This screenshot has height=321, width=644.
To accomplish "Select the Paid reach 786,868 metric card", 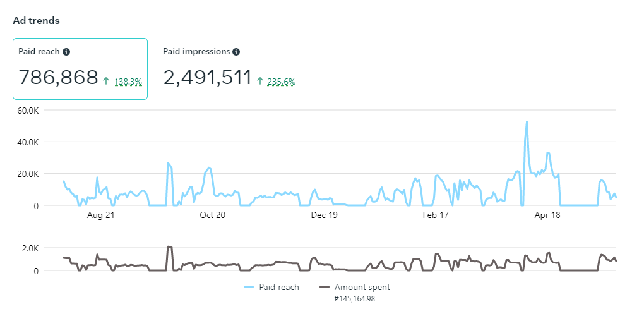I will click(x=80, y=68).
